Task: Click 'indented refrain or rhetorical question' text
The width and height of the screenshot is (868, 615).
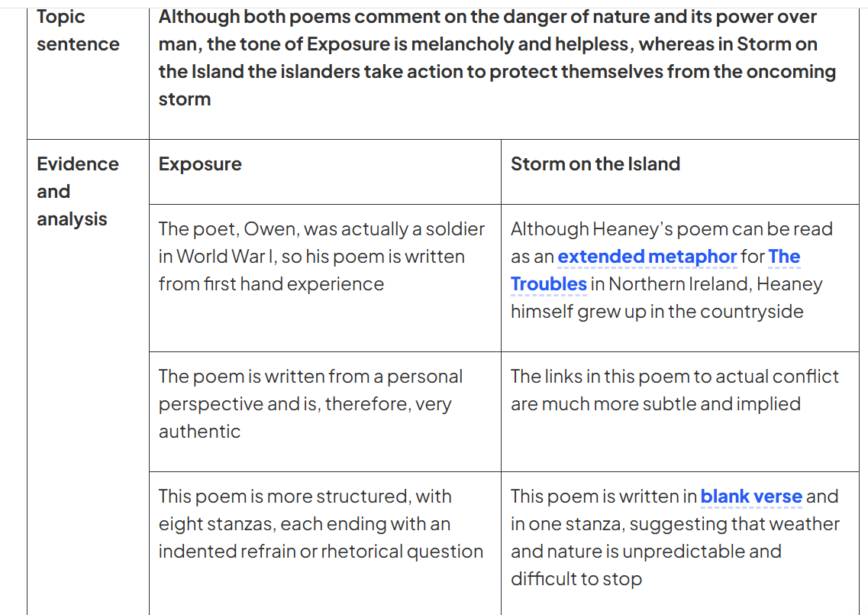Action: pyautogui.click(x=321, y=552)
